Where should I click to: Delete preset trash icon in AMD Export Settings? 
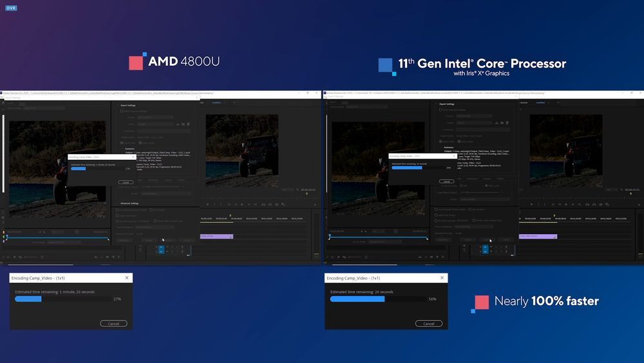(188, 124)
